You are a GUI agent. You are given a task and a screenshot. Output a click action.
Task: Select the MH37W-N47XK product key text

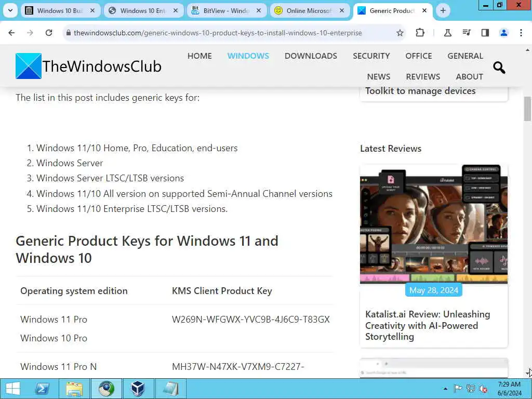point(238,366)
